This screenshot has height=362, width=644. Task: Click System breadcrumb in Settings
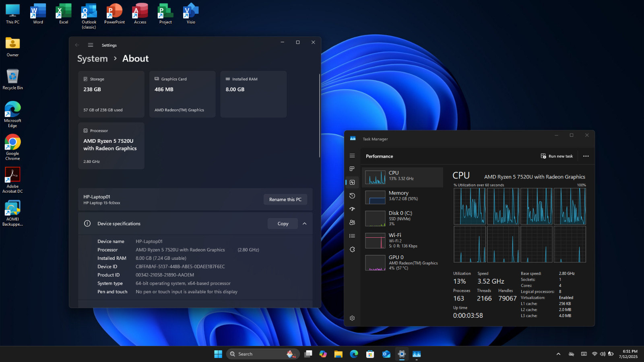pos(93,59)
